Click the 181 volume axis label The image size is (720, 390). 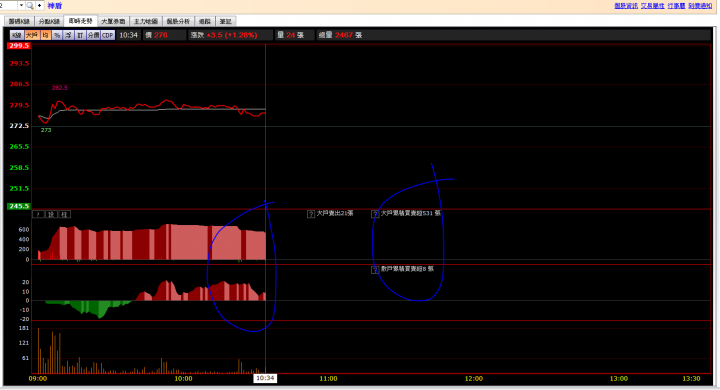tap(24, 328)
